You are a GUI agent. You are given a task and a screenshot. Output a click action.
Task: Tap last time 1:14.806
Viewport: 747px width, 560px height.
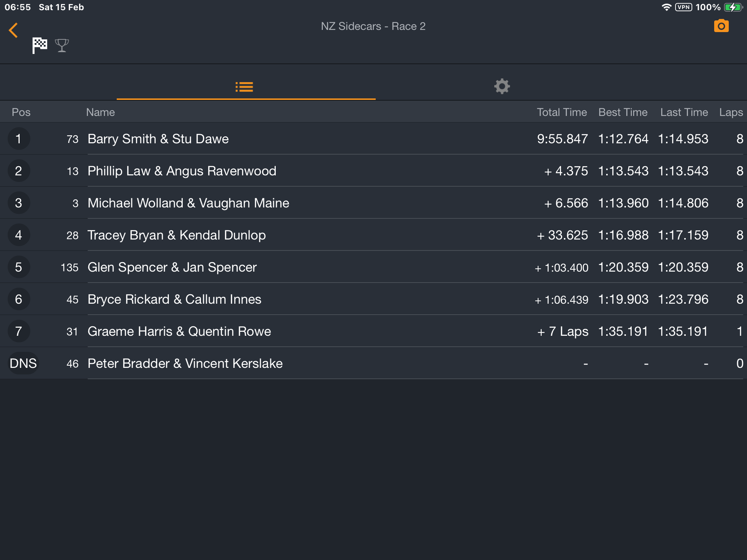tap(683, 203)
